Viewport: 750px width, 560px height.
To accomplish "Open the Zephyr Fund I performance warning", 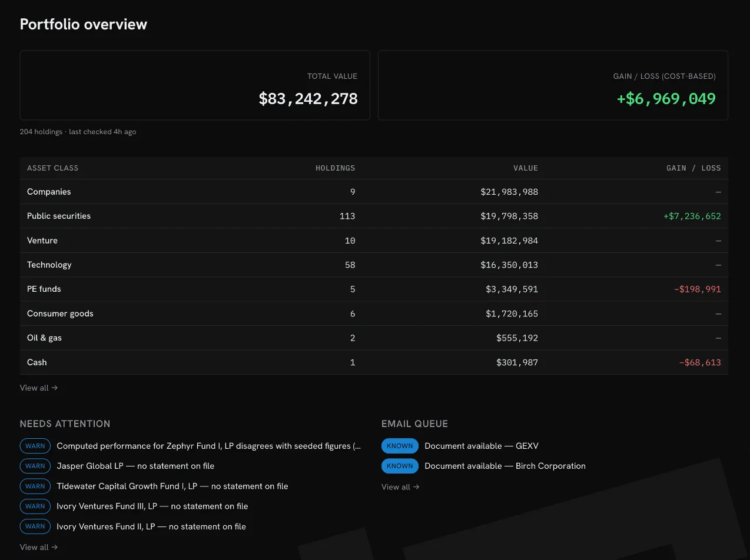I will coord(209,446).
